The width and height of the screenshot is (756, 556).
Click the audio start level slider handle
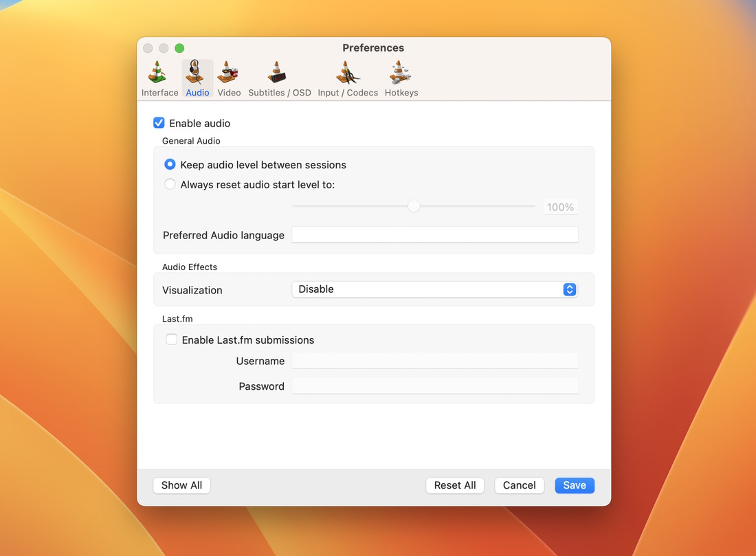click(x=414, y=206)
